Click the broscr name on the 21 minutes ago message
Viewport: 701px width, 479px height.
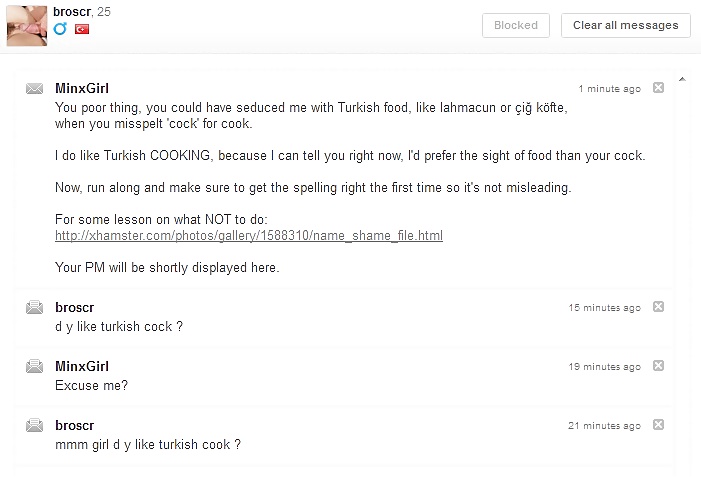pos(75,425)
